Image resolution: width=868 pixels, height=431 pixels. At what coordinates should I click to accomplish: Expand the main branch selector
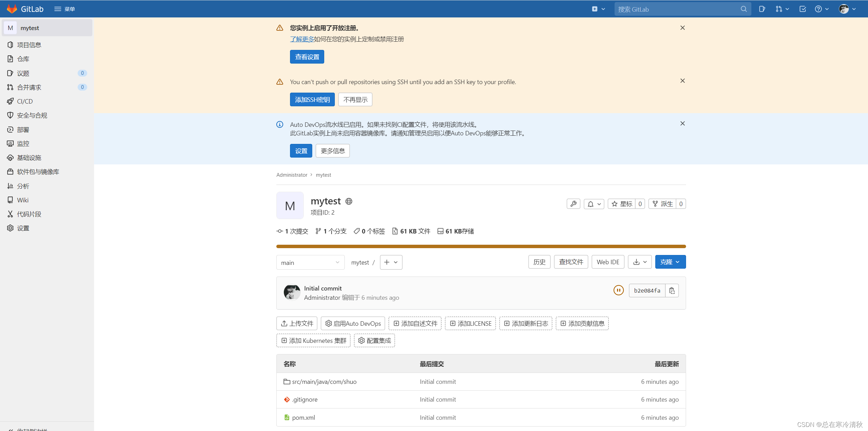(310, 262)
